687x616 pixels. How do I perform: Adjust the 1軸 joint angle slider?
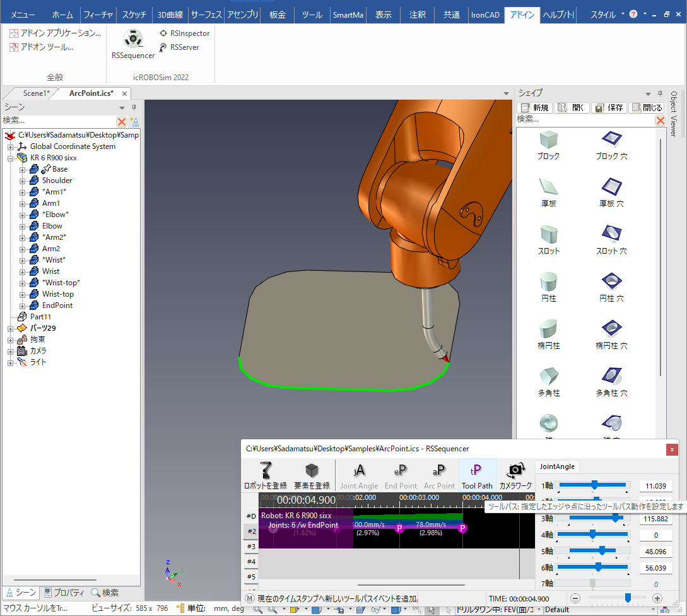click(x=594, y=485)
